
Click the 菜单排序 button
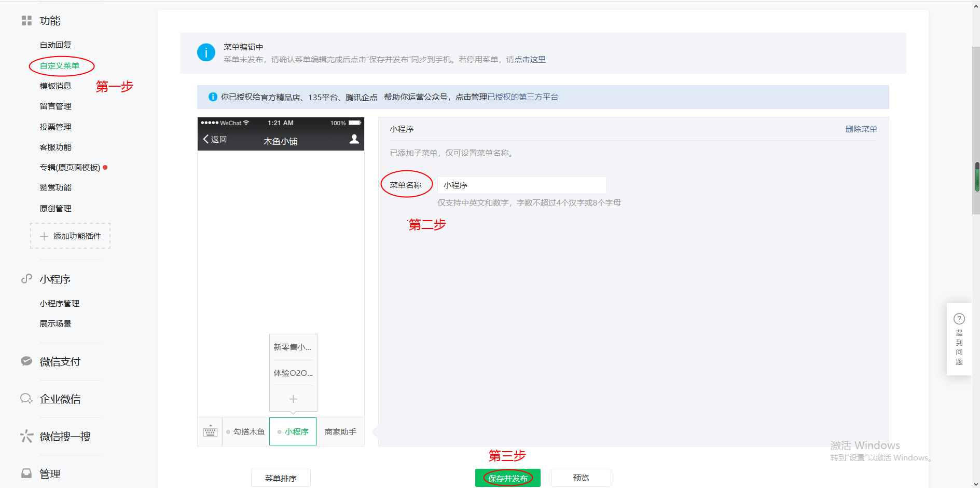[281, 478]
